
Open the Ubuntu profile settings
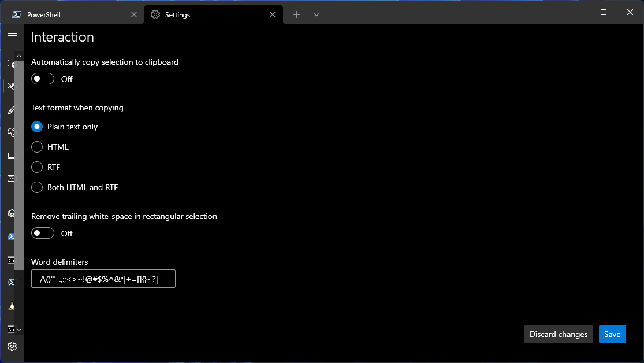[12, 306]
